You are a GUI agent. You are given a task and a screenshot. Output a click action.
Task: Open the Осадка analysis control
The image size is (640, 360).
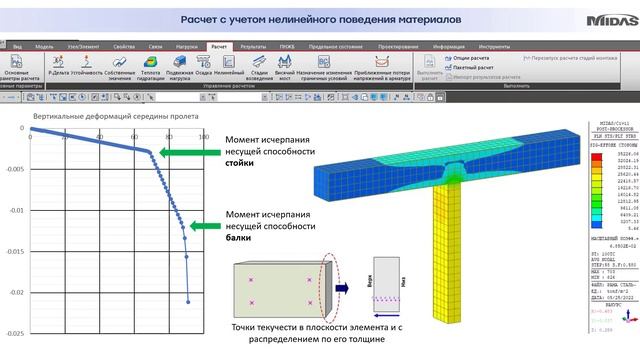point(203,65)
